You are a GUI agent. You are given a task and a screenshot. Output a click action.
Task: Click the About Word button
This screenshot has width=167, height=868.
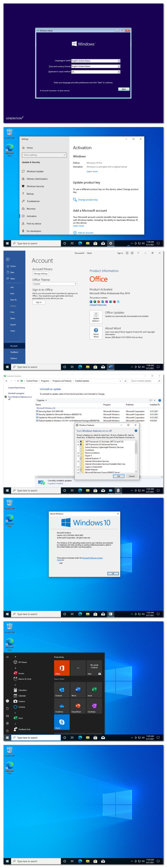point(96,332)
